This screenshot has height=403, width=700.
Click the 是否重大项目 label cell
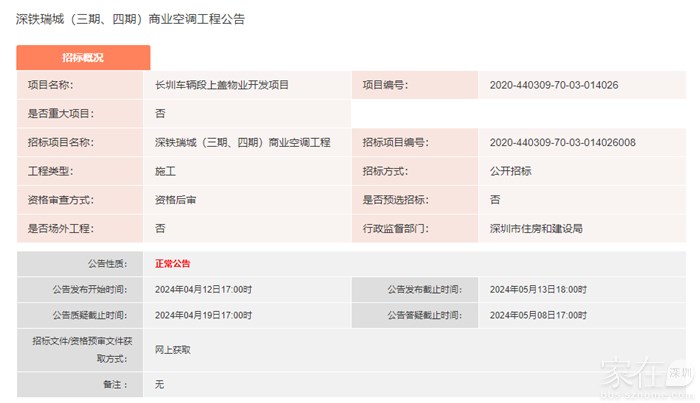tap(60, 114)
